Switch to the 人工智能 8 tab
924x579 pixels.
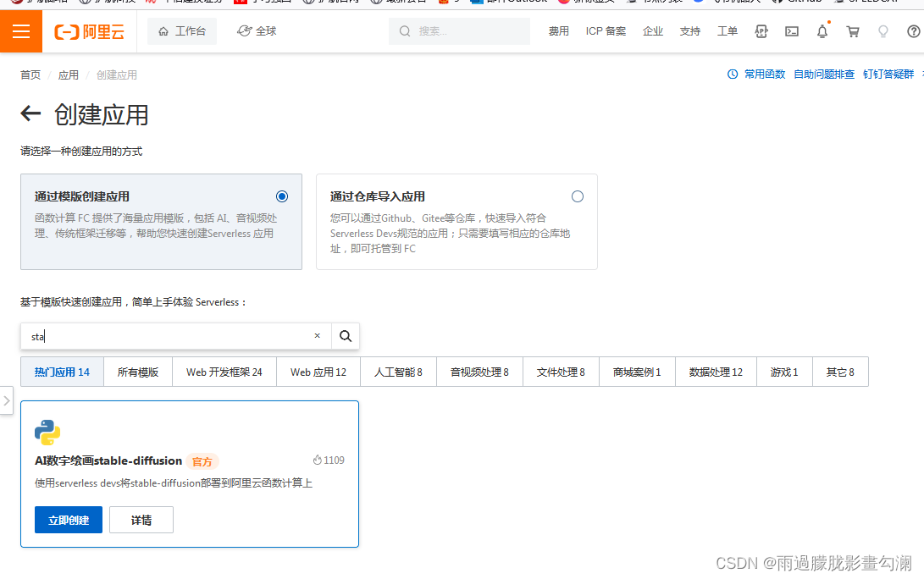coord(398,372)
